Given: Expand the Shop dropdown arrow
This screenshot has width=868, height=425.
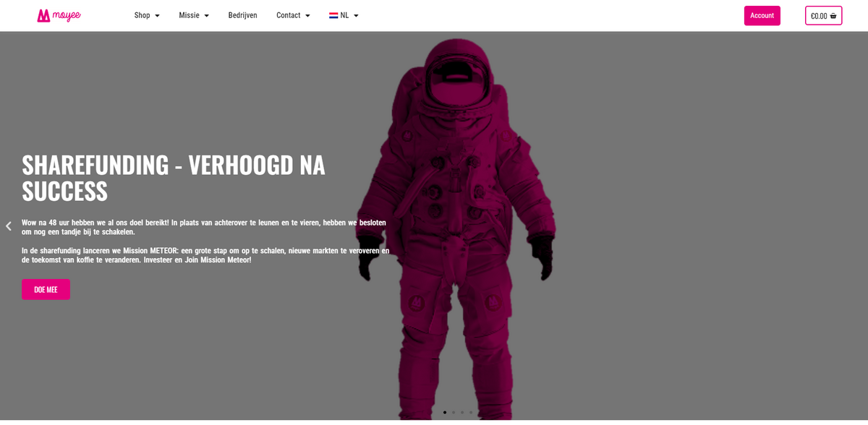Looking at the screenshot, I should [x=157, y=16].
